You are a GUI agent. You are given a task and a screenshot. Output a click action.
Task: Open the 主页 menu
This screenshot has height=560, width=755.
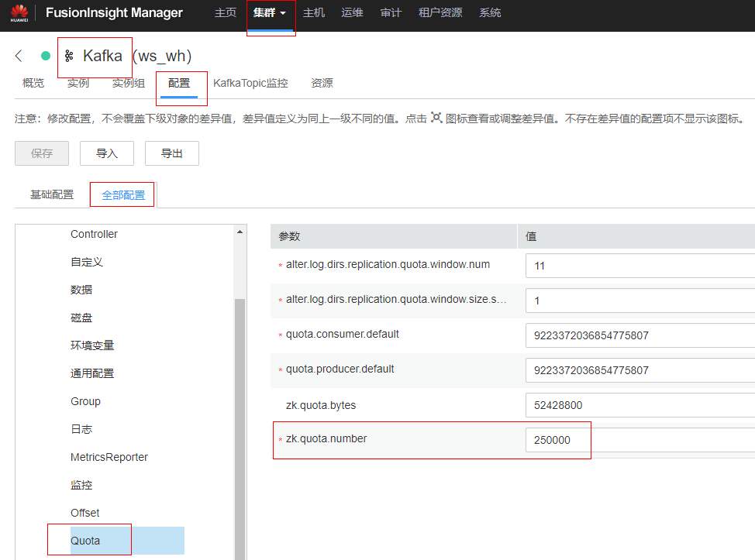(x=226, y=13)
